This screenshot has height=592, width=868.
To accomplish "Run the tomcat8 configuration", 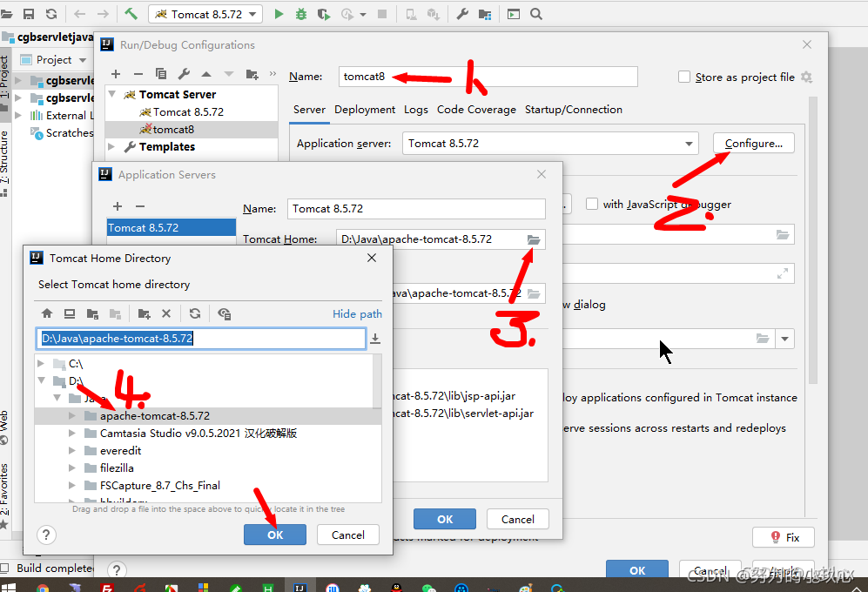I will pos(278,14).
